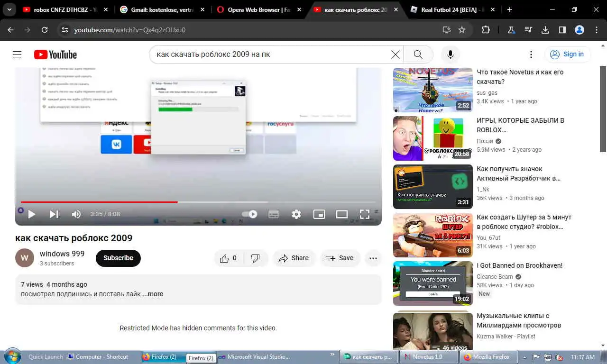Play the paused video
Image resolution: width=607 pixels, height=364 pixels.
[x=32, y=214]
